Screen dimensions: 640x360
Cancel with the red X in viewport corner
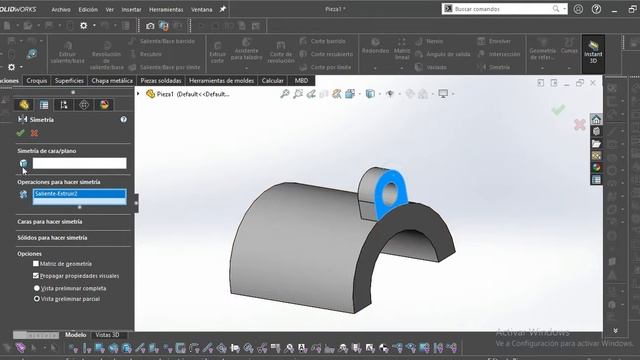tap(580, 124)
